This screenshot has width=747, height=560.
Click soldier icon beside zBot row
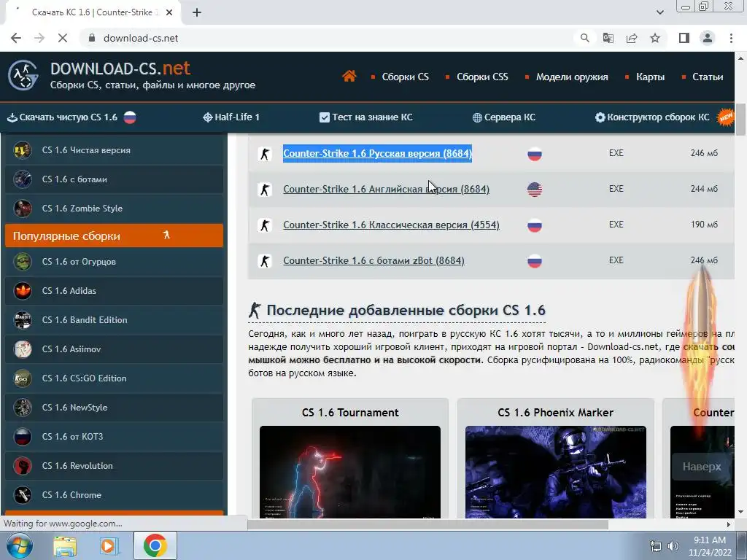265,260
